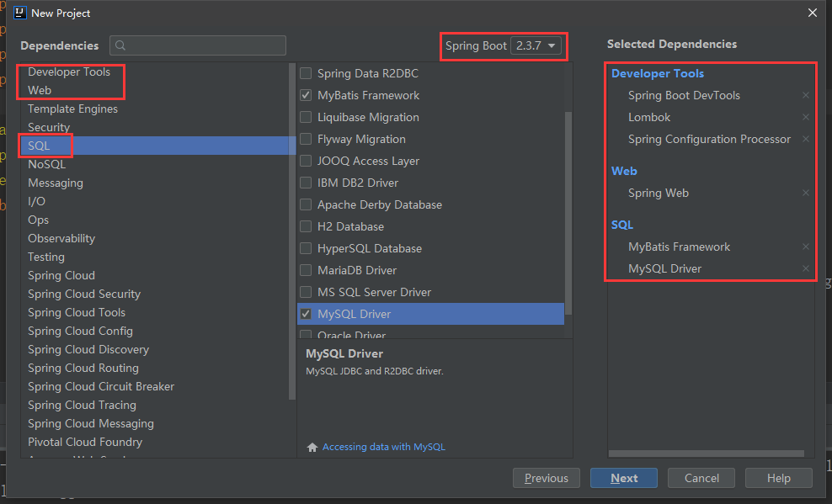The height and width of the screenshot is (504, 832).
Task: Select Spring Cloud Circuit Breaker category
Action: pyautogui.click(x=101, y=387)
